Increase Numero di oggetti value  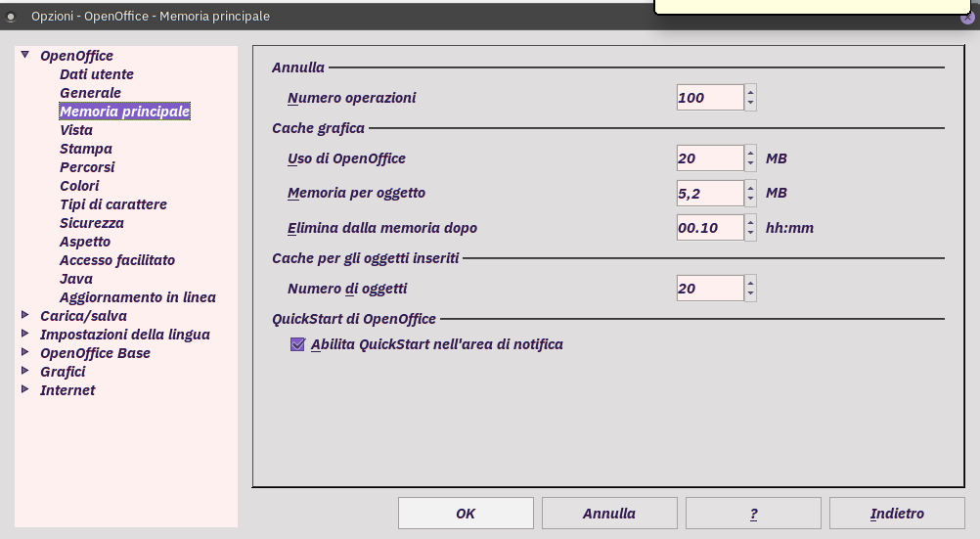pos(750,282)
